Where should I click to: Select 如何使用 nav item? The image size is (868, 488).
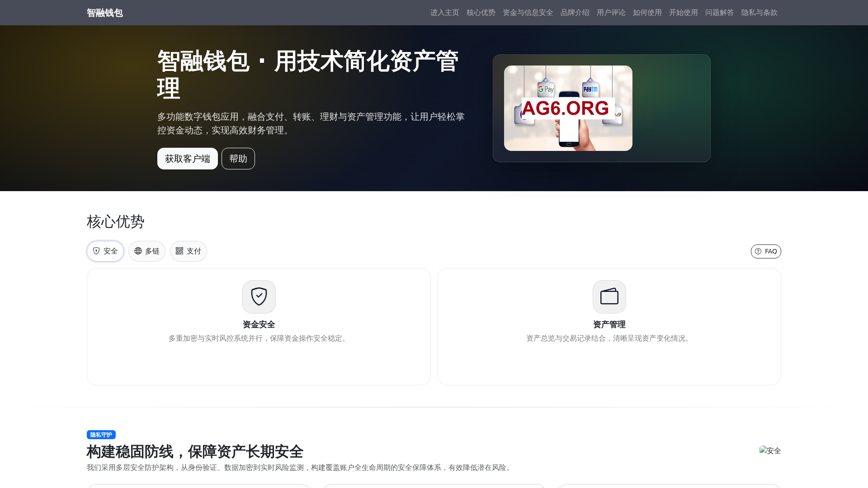coord(647,13)
